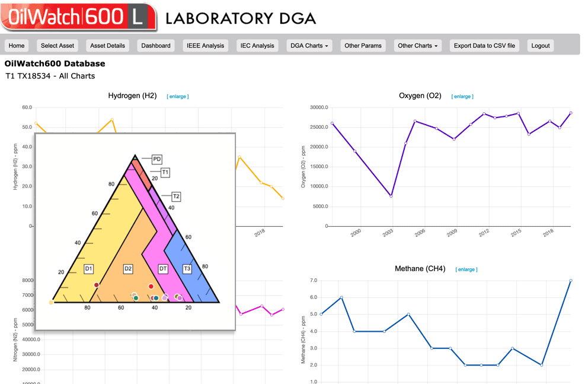Open the Other Params page
Viewport: 588px width, 384px height.
(x=363, y=46)
